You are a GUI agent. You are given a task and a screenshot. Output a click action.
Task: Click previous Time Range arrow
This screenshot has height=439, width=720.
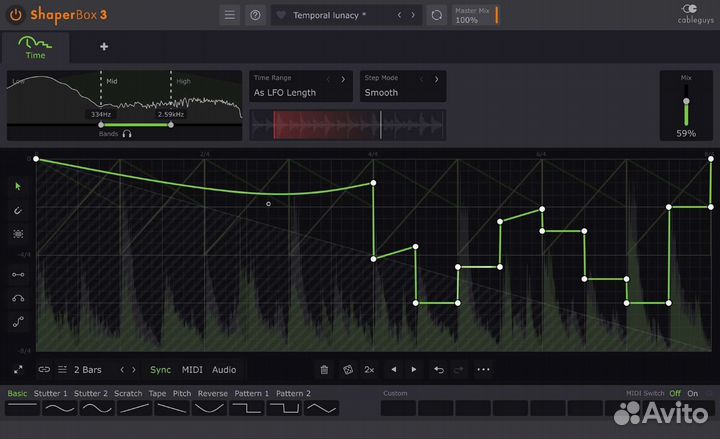pos(328,79)
